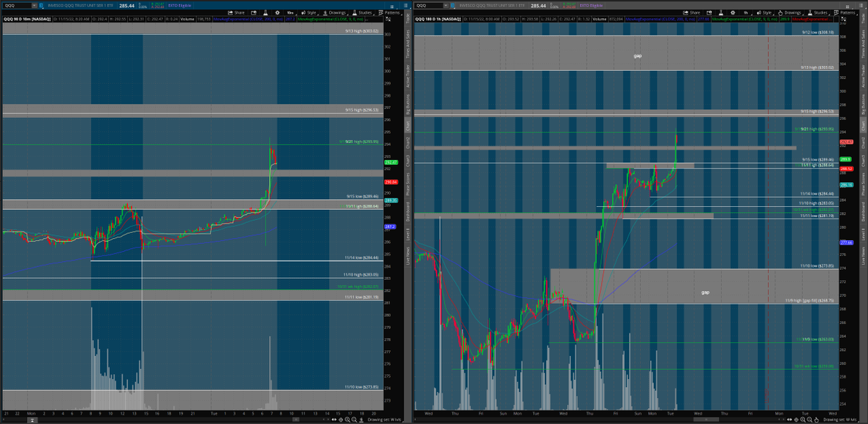Click the 11/10 low ($273.85) label on left chart
868x424 pixels.
(x=362, y=388)
